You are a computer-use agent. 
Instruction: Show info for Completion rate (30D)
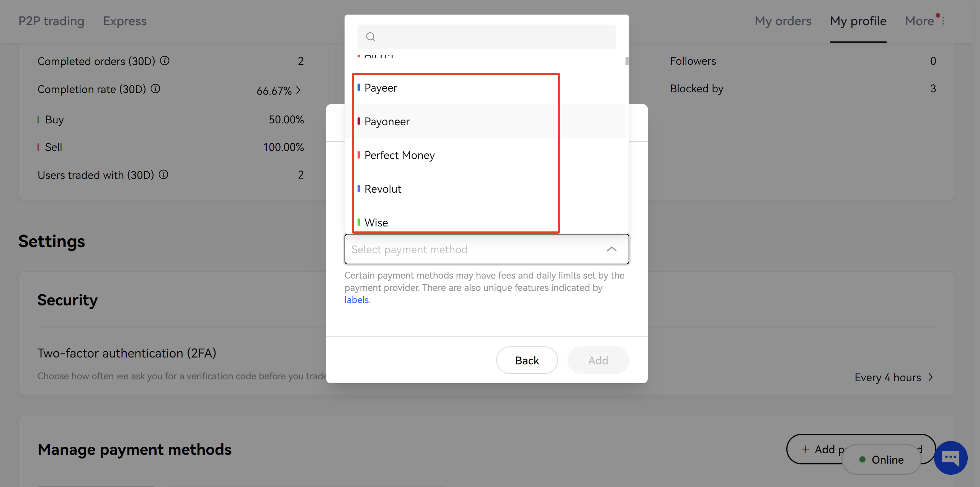(x=155, y=89)
